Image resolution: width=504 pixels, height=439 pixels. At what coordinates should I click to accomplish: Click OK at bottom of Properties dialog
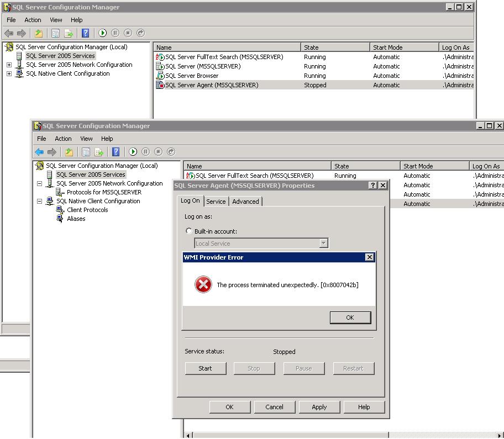click(229, 407)
